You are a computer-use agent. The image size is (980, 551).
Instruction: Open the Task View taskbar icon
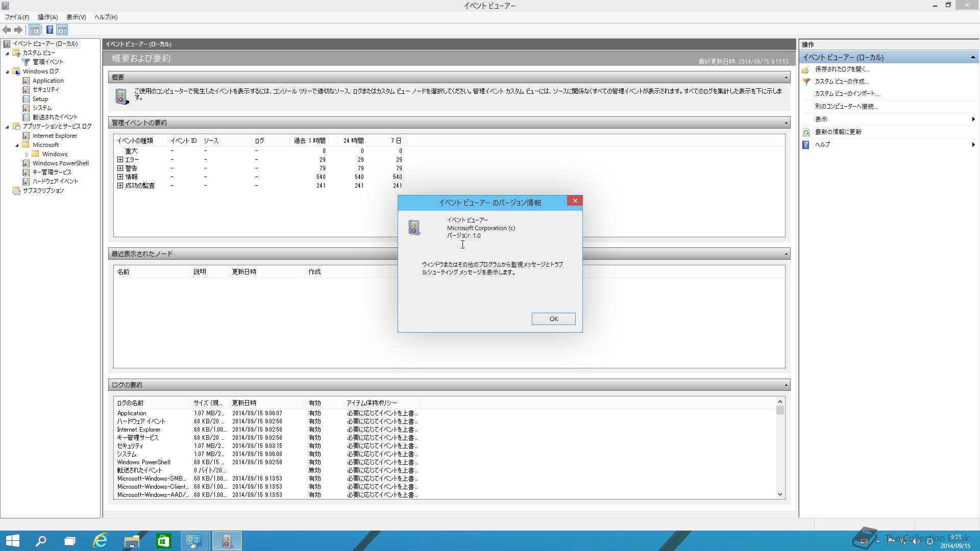pyautogui.click(x=70, y=541)
